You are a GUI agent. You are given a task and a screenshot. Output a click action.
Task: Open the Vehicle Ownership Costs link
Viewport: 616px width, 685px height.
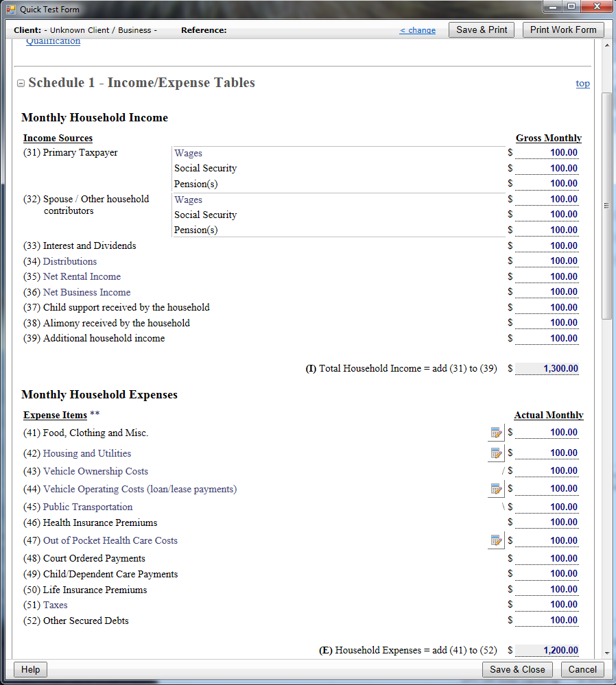point(95,471)
